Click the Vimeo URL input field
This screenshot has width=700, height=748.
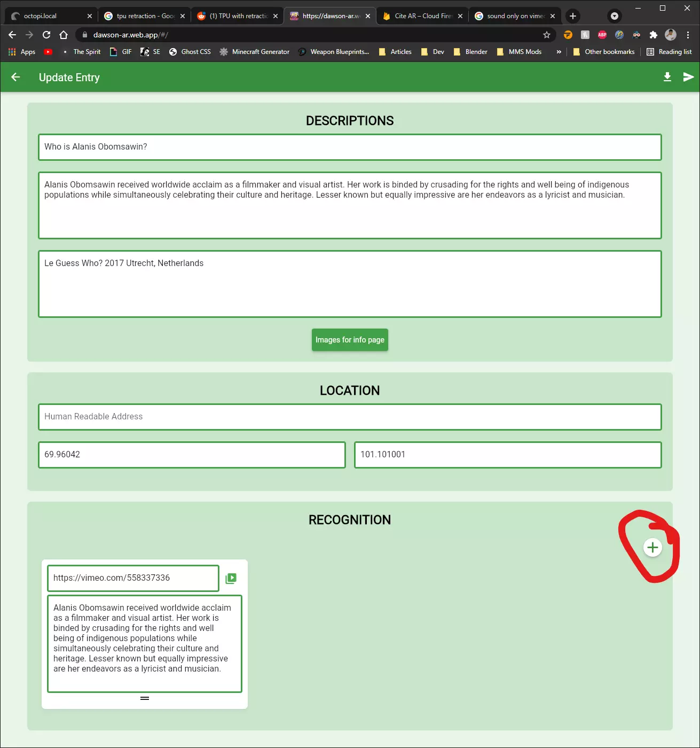(x=133, y=578)
